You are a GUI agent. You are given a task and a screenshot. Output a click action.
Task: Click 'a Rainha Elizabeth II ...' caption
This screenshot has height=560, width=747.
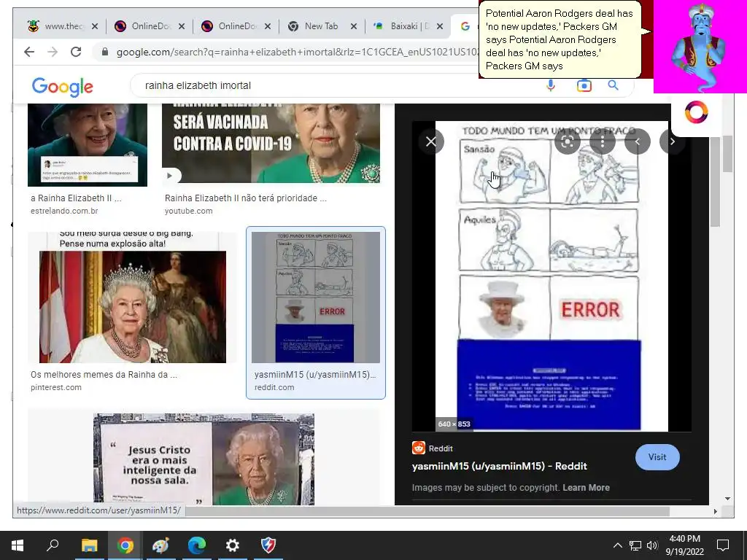(76, 198)
